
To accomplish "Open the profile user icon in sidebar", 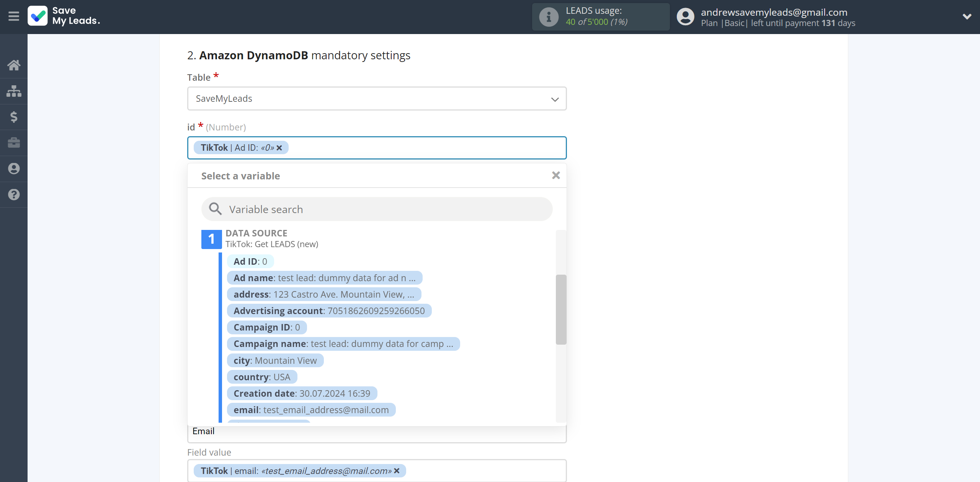I will tap(14, 169).
